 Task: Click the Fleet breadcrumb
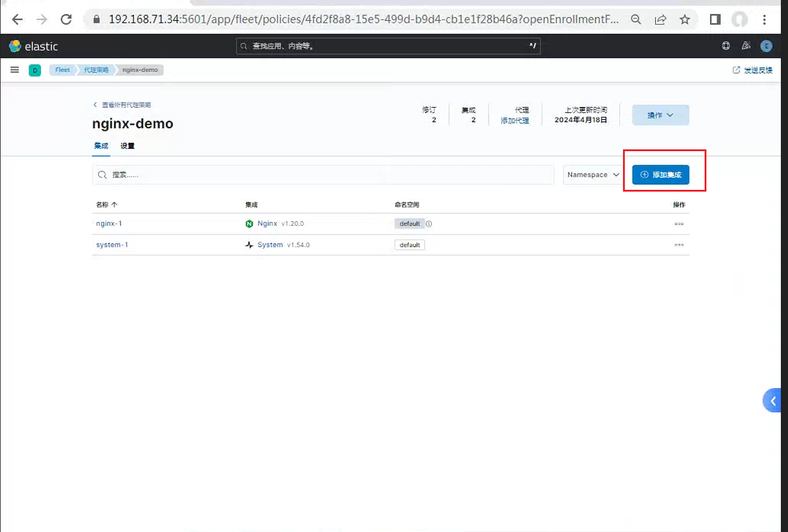(x=63, y=70)
